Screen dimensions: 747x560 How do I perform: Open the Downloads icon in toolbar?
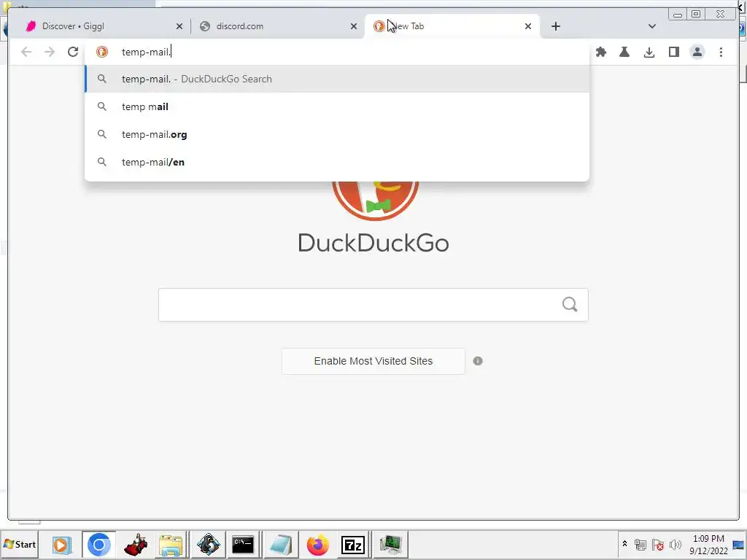coord(649,52)
